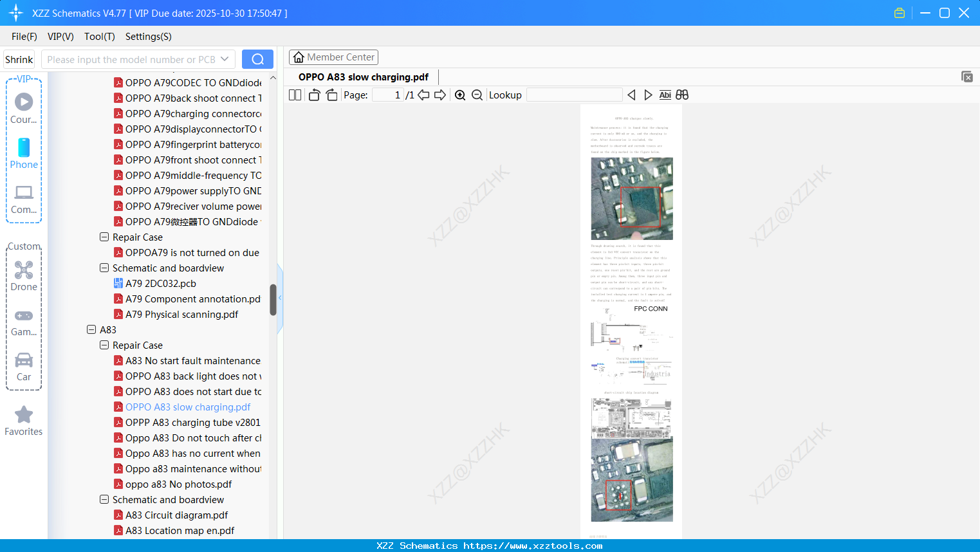Zoom out of the PDF
The height and width of the screenshot is (552, 980).
pyautogui.click(x=477, y=95)
